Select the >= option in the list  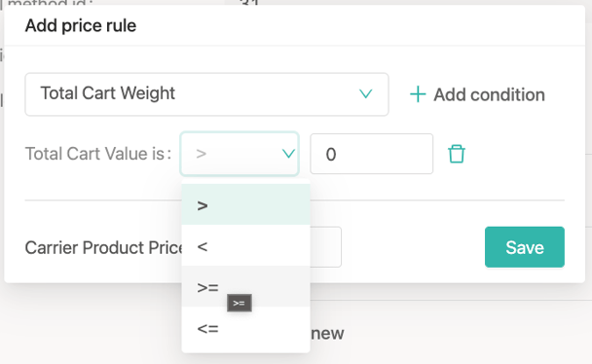[245, 287]
